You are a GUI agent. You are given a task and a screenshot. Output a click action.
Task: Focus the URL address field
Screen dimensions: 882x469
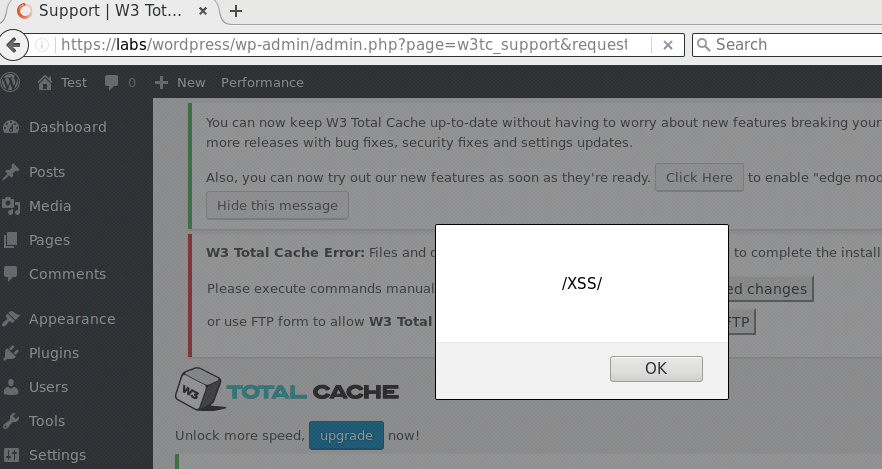click(x=343, y=44)
